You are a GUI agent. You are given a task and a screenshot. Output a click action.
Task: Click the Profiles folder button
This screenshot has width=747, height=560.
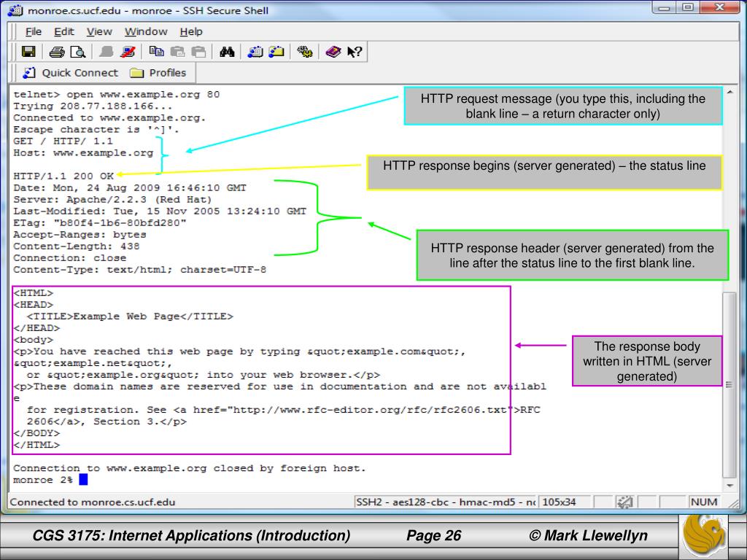158,73
